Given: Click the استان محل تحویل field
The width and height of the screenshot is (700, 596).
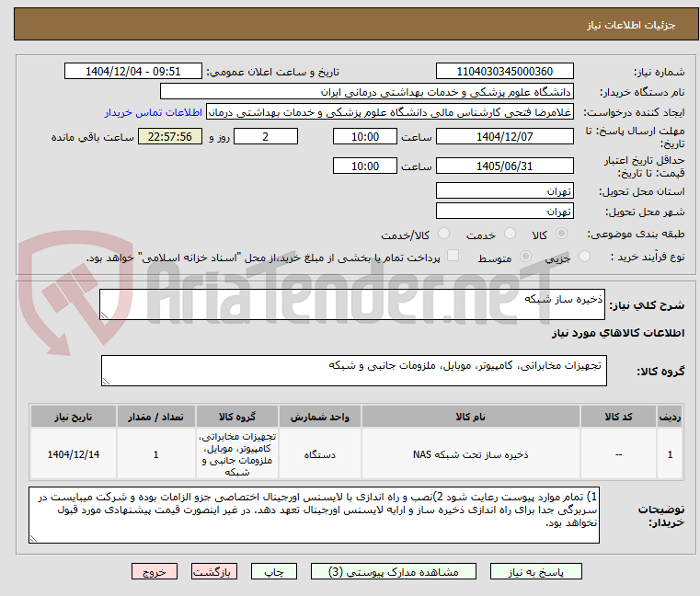Looking at the screenshot, I should click(x=504, y=191).
